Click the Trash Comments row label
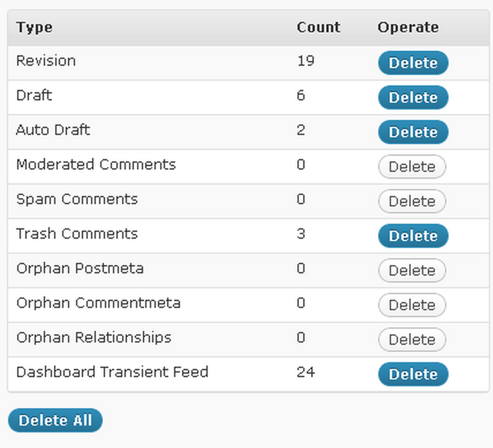This screenshot has width=493, height=448. (x=77, y=234)
